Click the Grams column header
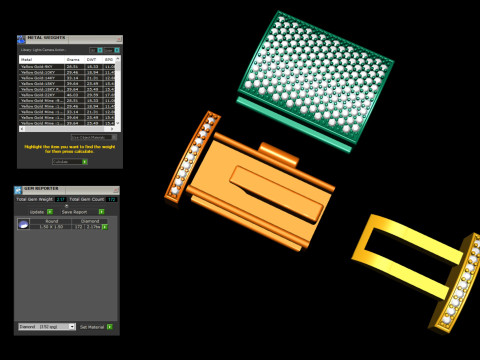This screenshot has height=360, width=480. coord(74,59)
